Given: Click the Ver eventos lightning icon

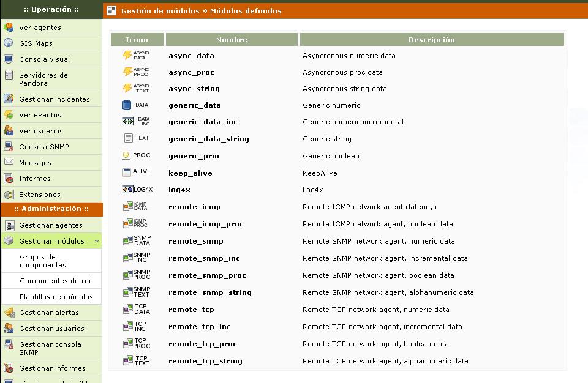Looking at the screenshot, I should pos(9,115).
